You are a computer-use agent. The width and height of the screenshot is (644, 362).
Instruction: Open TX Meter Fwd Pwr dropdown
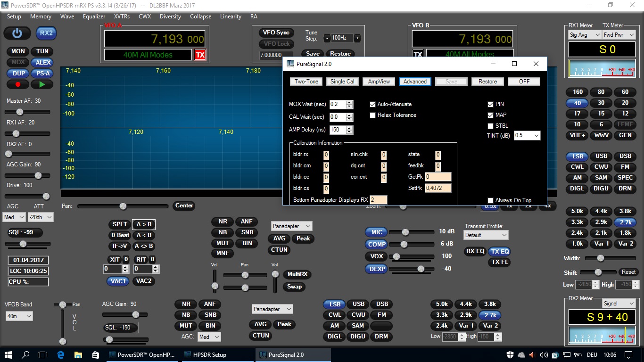619,35
